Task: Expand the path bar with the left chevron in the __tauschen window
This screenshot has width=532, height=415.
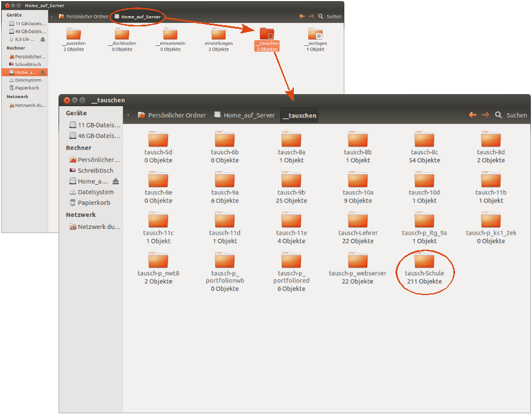Action: tap(127, 115)
